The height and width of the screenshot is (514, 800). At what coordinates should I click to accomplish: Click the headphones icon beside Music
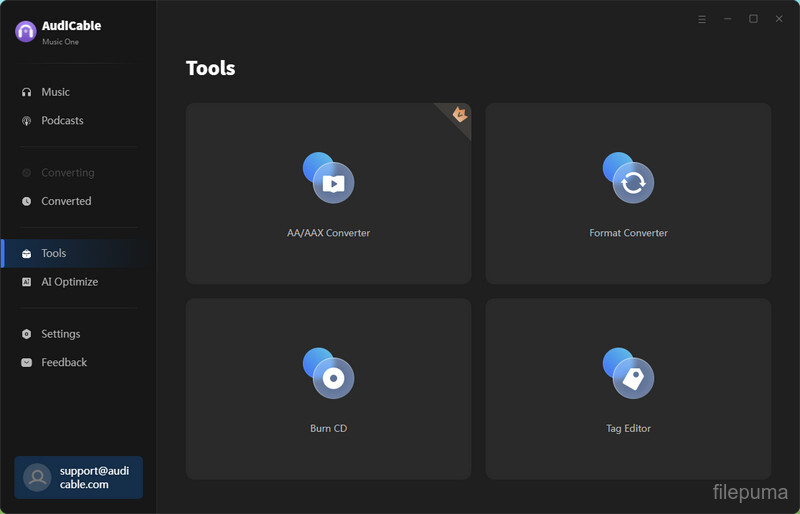[27, 92]
